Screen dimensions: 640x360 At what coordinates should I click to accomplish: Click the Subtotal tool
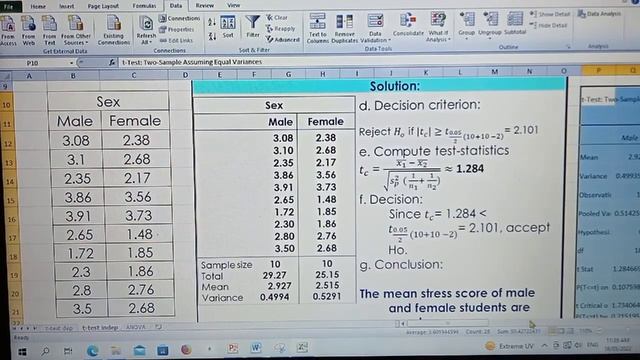[x=515, y=23]
